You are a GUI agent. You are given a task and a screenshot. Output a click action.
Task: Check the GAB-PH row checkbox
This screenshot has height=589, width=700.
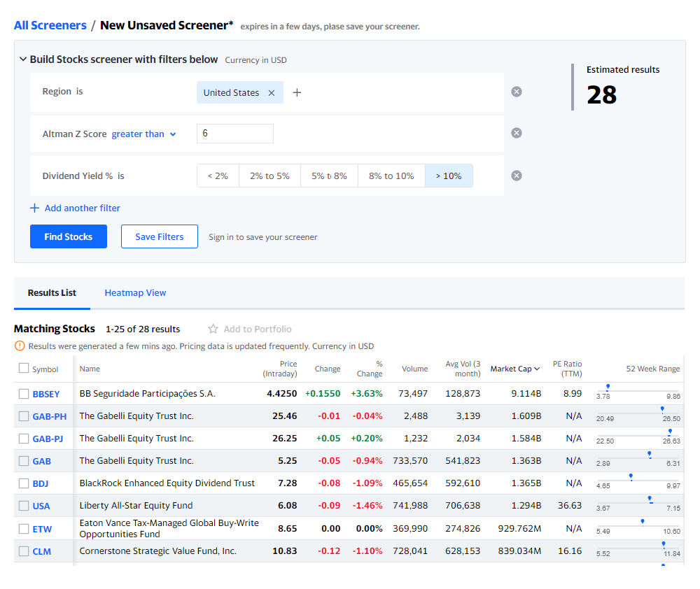[x=24, y=416]
